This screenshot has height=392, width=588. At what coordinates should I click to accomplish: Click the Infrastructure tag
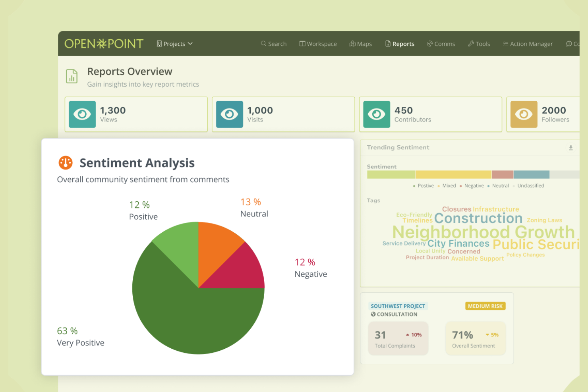click(496, 209)
